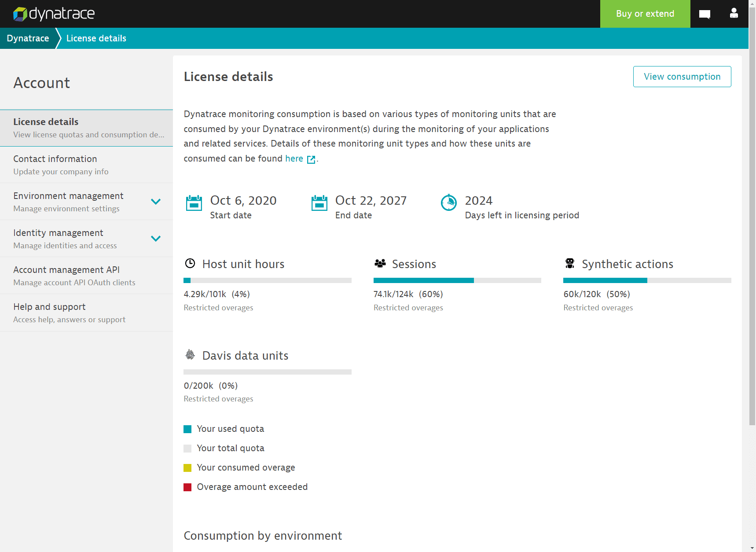Select License details sidebar item
This screenshot has width=756, height=552.
pyautogui.click(x=86, y=128)
